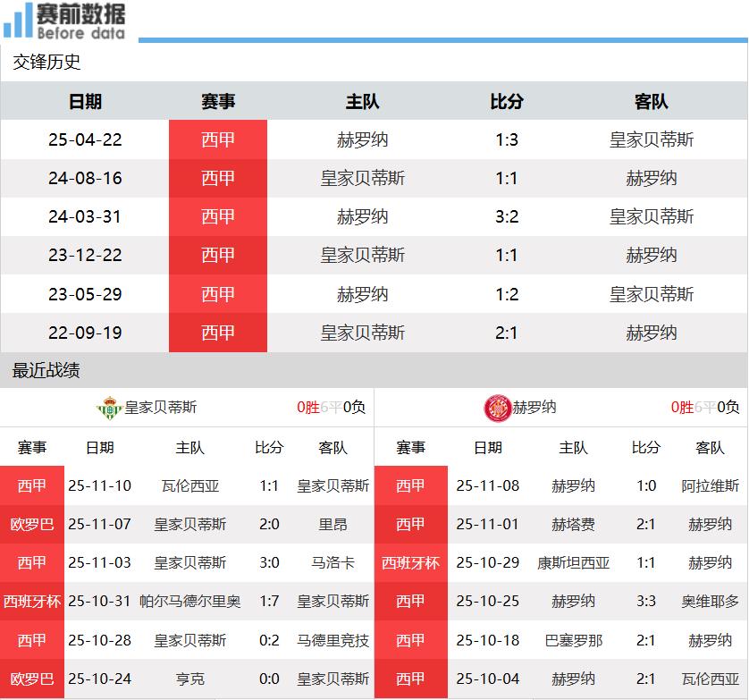749x700 pixels.
Task: Click the 西甲 tag on the 22-09-19 row
Action: pyautogui.click(x=218, y=333)
